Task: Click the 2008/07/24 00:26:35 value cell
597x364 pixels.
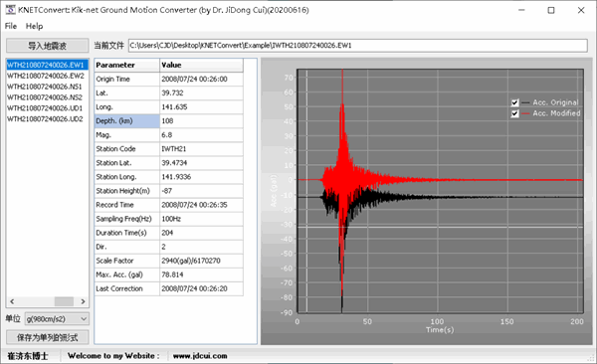Action: [201, 205]
